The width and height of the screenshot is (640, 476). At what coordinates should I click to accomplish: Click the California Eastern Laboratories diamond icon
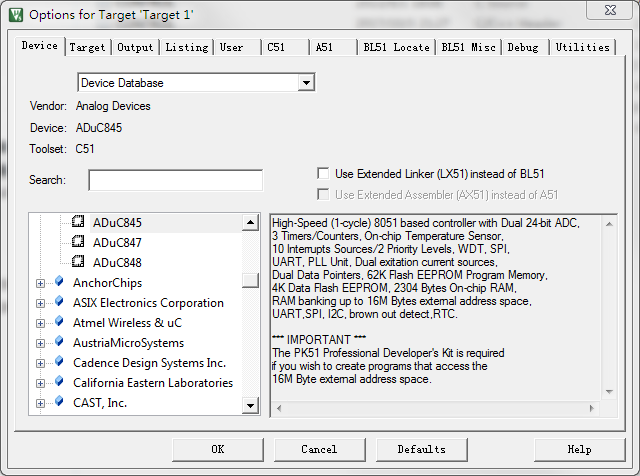[60, 381]
